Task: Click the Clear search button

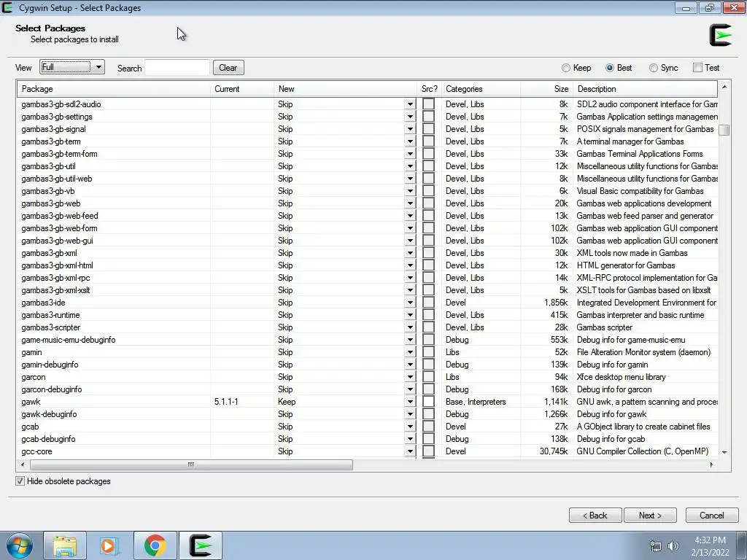Action: (228, 68)
